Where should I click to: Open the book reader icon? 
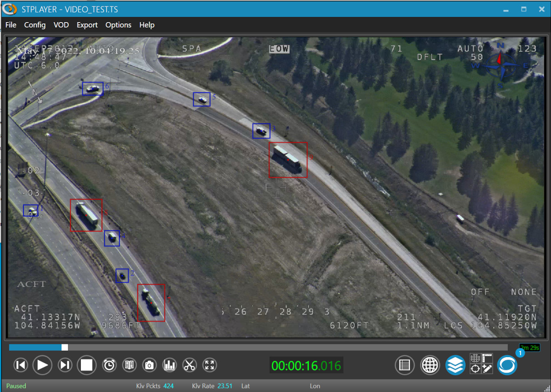pos(129,365)
